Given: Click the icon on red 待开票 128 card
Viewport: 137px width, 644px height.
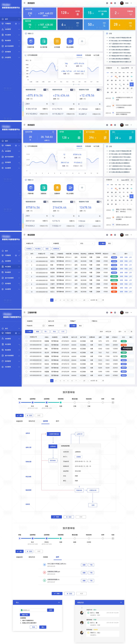Looking at the screenshot, I should pos(78,14).
